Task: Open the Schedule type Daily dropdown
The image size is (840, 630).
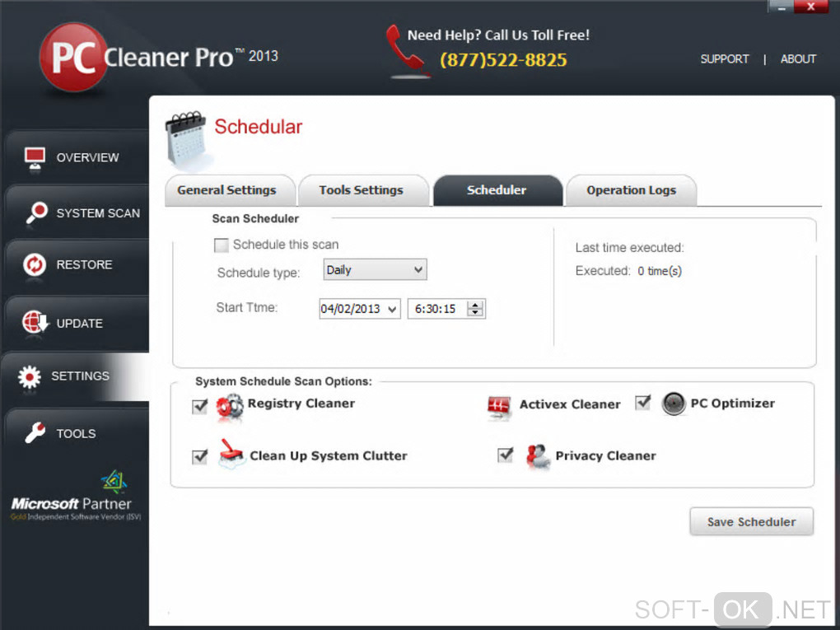Action: (x=375, y=269)
